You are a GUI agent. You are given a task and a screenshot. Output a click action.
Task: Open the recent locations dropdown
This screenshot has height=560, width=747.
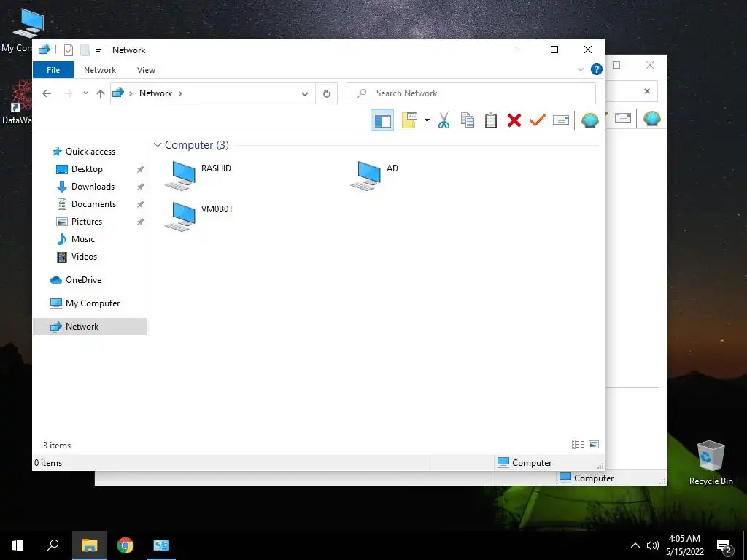pyautogui.click(x=85, y=93)
